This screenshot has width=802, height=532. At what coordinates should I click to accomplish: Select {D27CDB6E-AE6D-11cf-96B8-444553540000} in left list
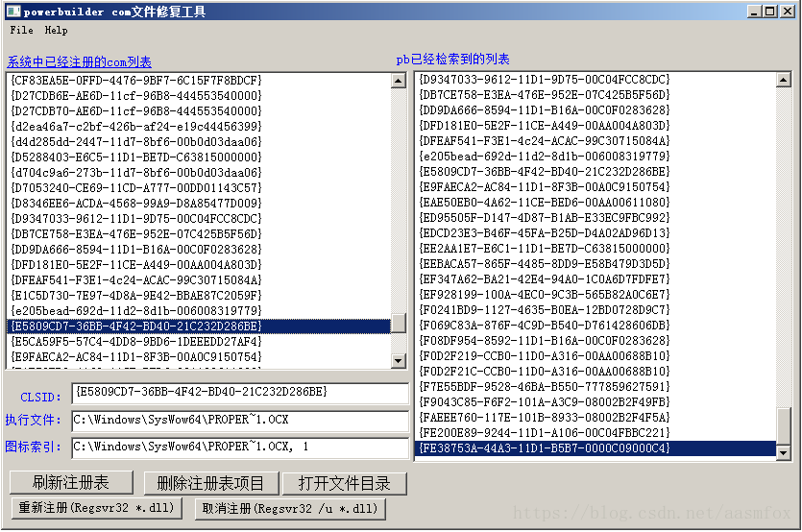[x=199, y=96]
